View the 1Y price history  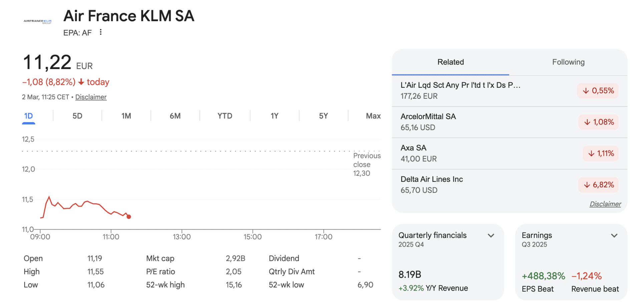pyautogui.click(x=274, y=116)
